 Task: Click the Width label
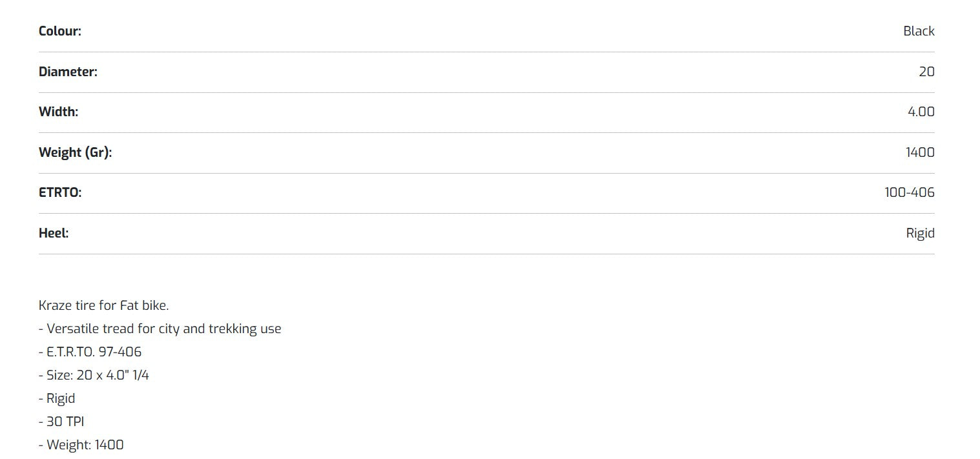point(58,112)
